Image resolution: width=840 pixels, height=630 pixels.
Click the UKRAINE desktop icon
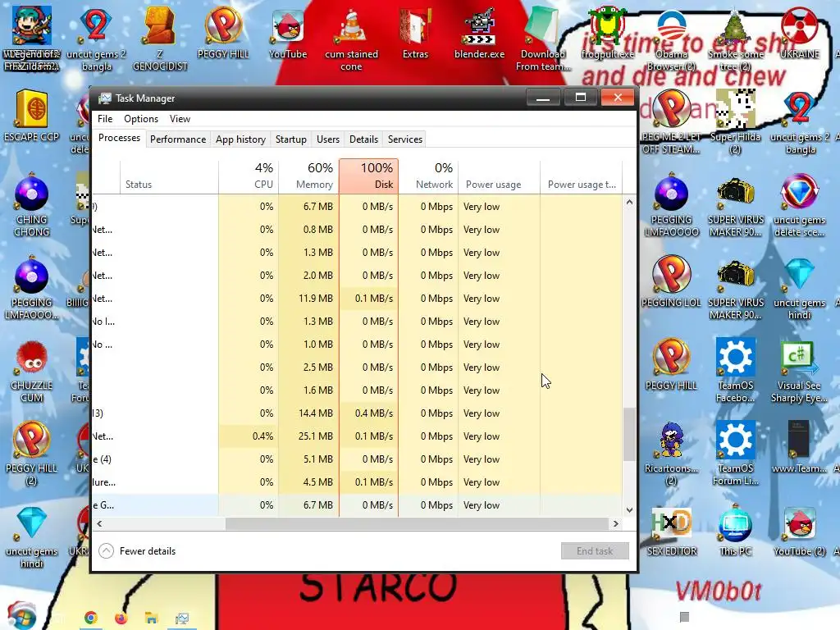tap(799, 34)
